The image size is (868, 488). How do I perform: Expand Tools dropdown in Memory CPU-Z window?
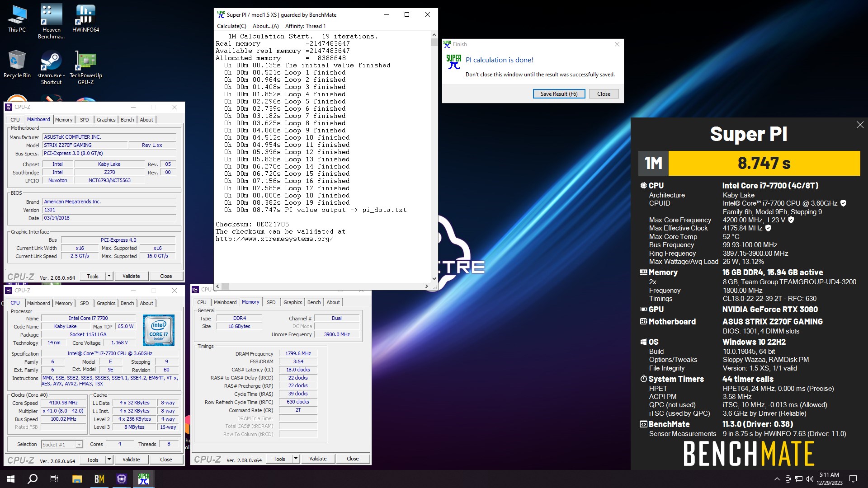[296, 459]
